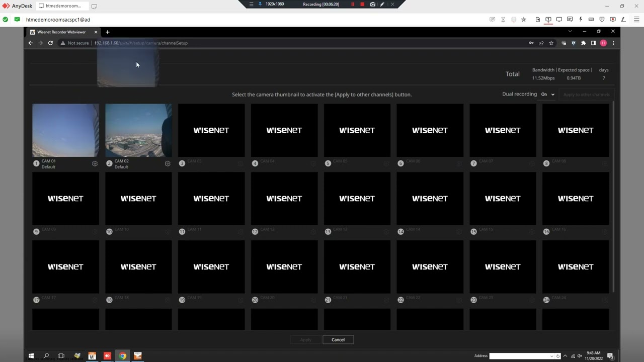
Task: Open a new Chrome tab
Action: click(107, 32)
